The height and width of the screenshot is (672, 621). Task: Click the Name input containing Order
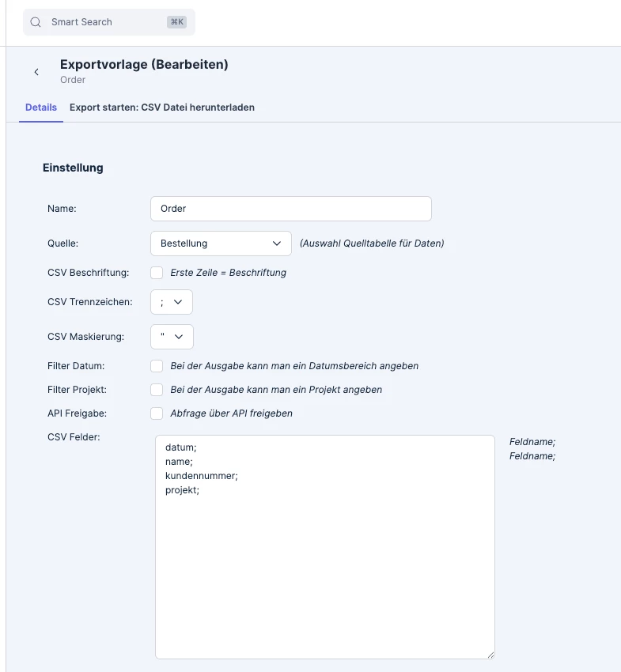tap(291, 209)
